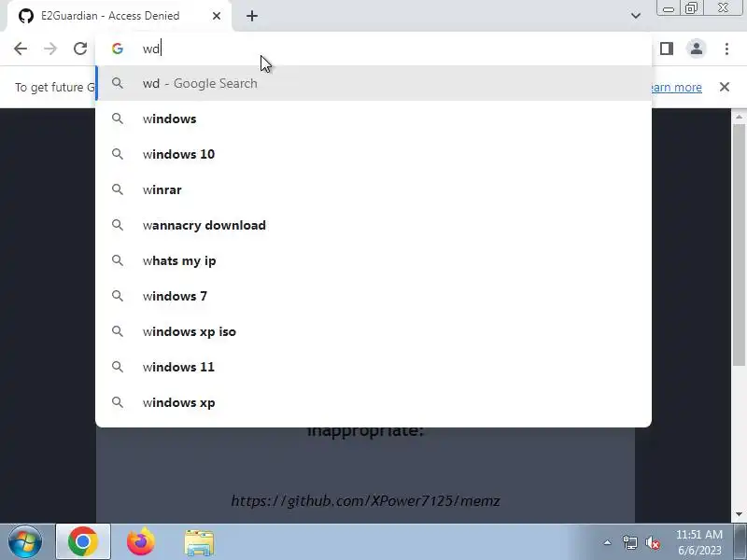Close the E2Guardian tab
The image size is (747, 560).
pos(217,16)
